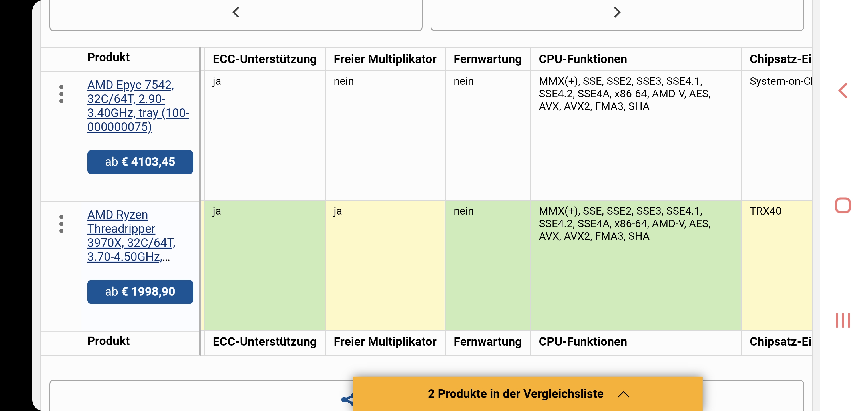Click the share icon at the bottom

(347, 400)
